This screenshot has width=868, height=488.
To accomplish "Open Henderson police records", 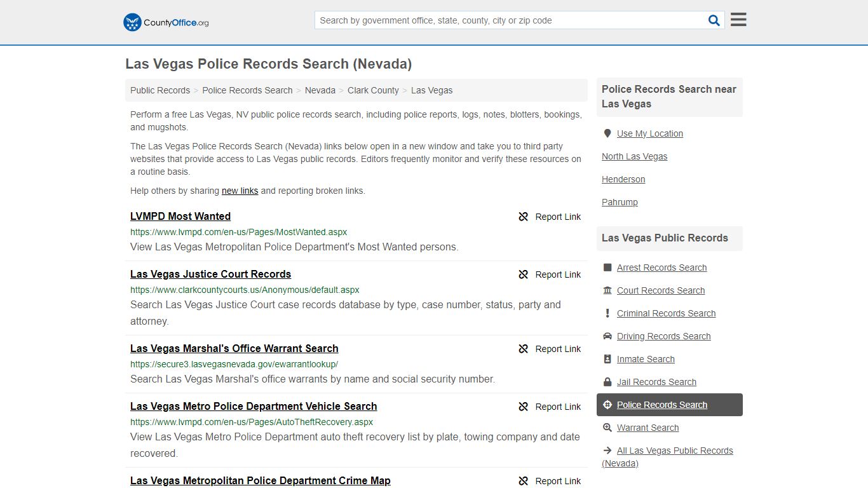I will (623, 179).
